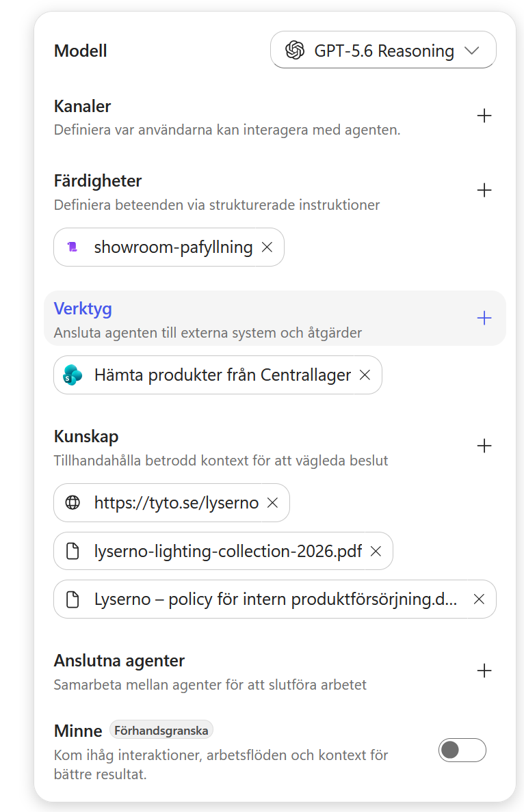The image size is (524, 812).
Task: Click 'Definiera var användarna kan interagera' description
Action: point(227,130)
